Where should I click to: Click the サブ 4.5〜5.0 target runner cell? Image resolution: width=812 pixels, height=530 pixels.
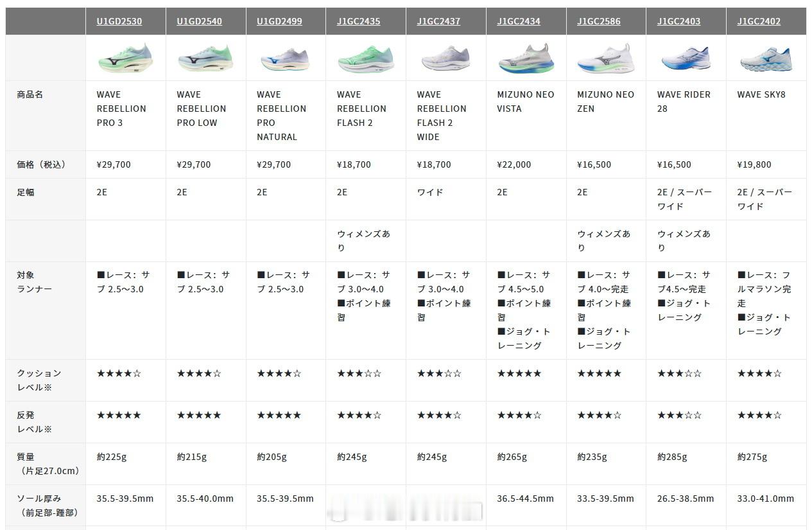click(526, 310)
